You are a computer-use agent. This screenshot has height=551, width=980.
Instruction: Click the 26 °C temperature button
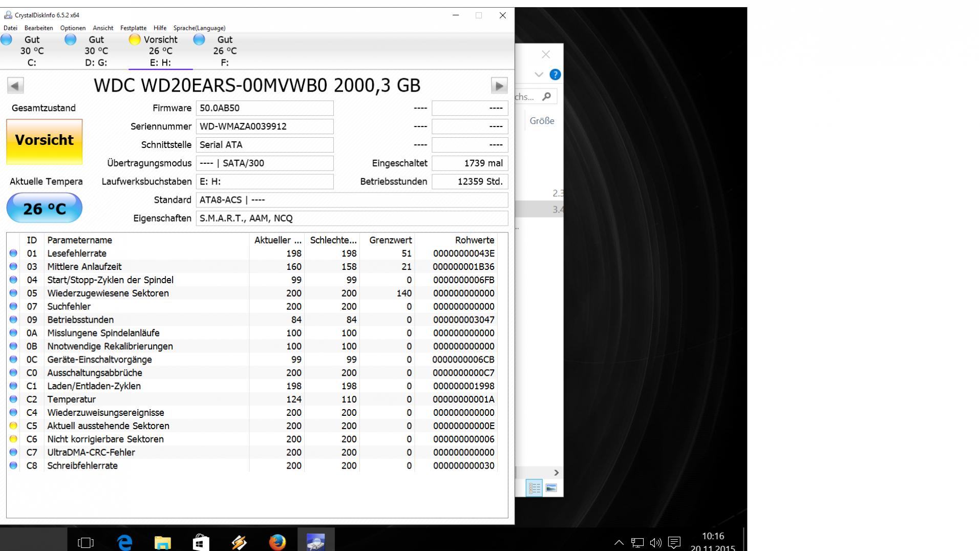pyautogui.click(x=45, y=208)
